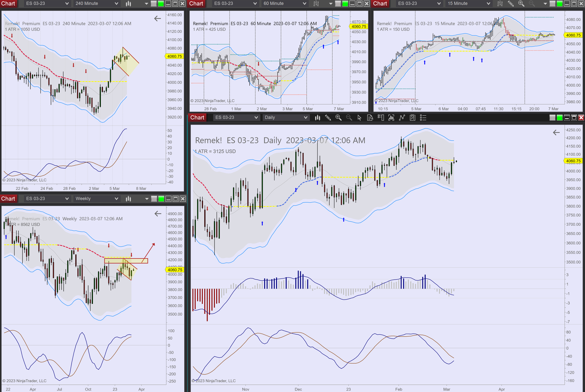This screenshot has width=585, height=392.
Task: Open Chart Trader icon in Daily toolbar
Action: (x=381, y=117)
